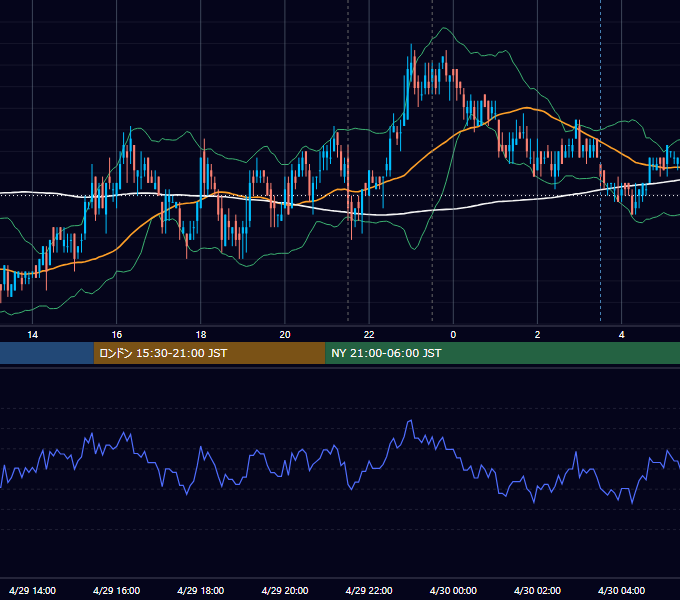Click the 2 hour axis label
The width and height of the screenshot is (680, 600).
[537, 335]
